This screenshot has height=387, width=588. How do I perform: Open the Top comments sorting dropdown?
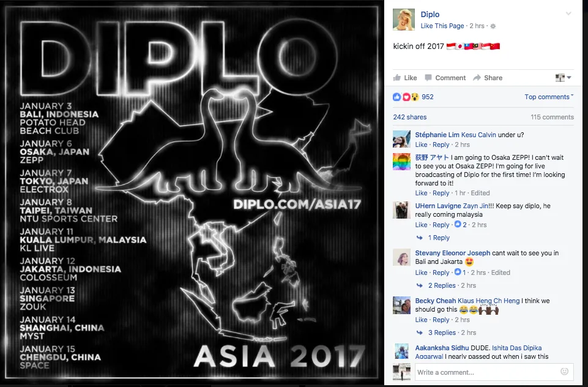tap(549, 97)
